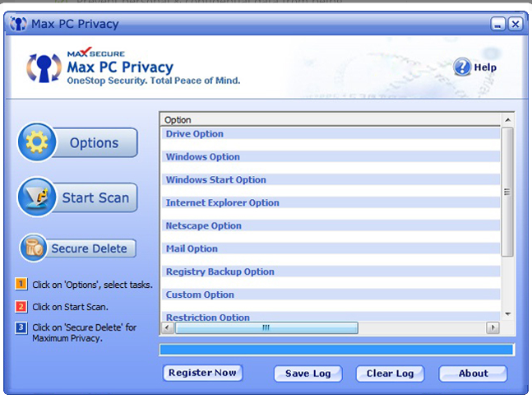Click the blue step 3 number icon
This screenshot has height=399, width=532.
[x=21, y=328]
